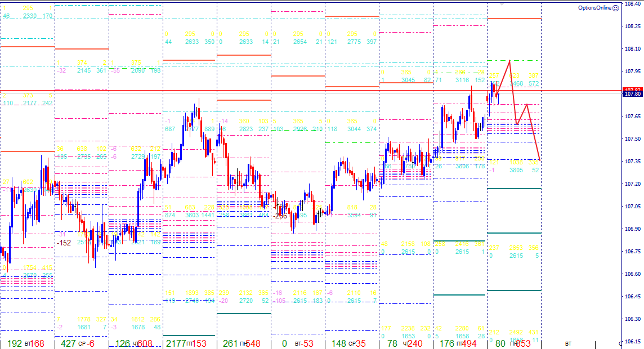
Task: Click the cyan 3468 value near the current price
Action: pos(516,83)
